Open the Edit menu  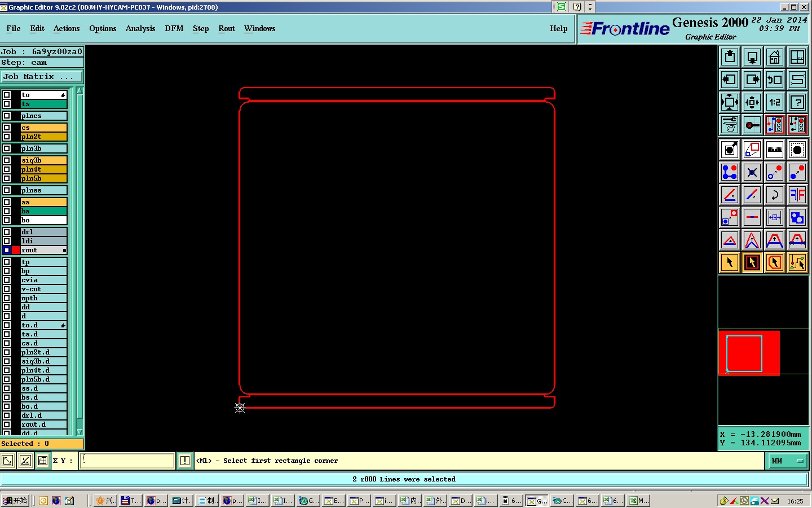[x=37, y=28]
